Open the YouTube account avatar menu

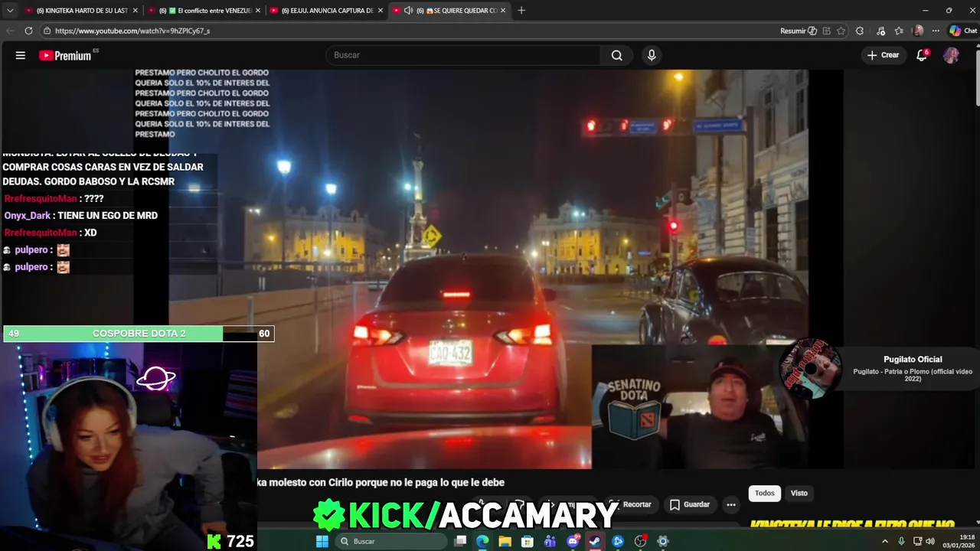pyautogui.click(x=951, y=55)
